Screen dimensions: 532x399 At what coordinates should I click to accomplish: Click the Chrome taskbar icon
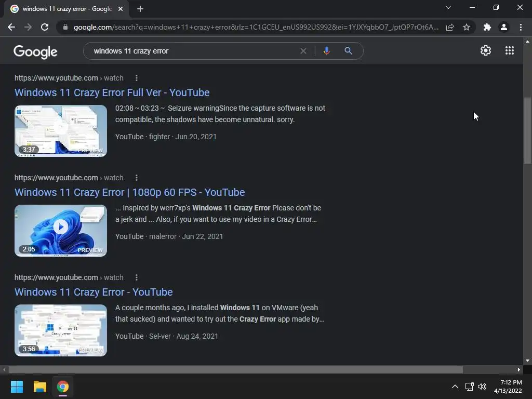pos(63,387)
